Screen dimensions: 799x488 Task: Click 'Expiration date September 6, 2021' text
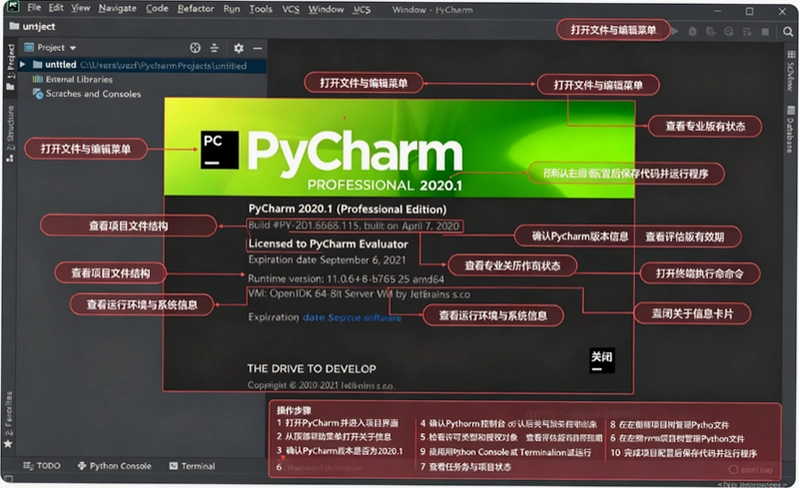click(x=327, y=260)
